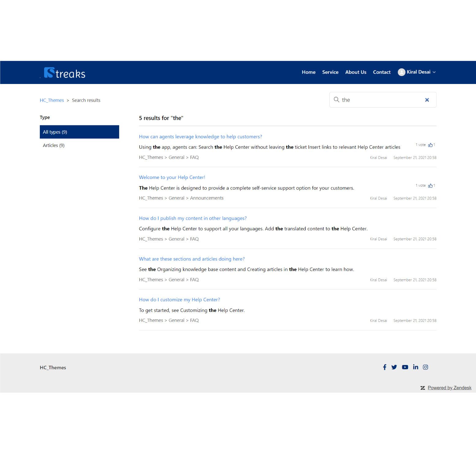Click the HC_Themes breadcrumb link
Screen dimensions: 476x453
(x=52, y=100)
